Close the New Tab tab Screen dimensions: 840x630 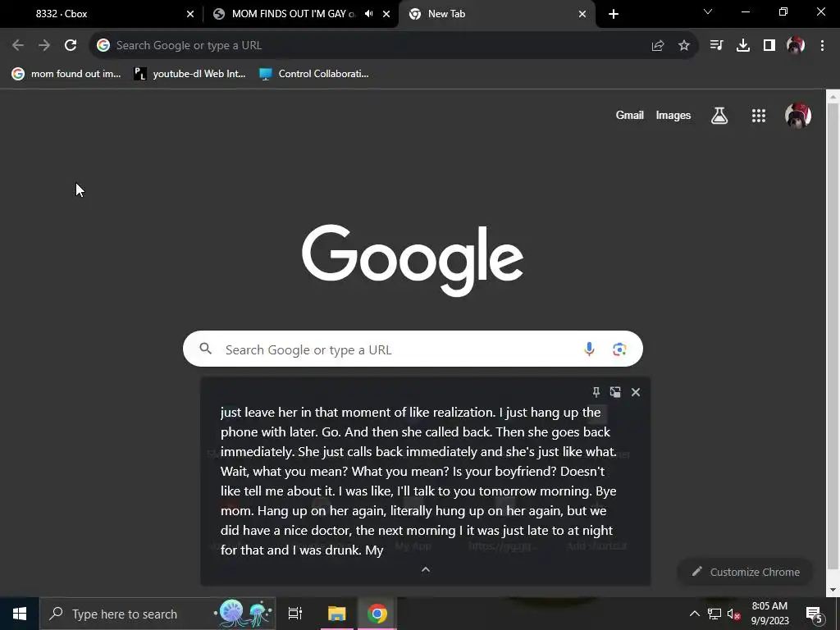tap(582, 14)
